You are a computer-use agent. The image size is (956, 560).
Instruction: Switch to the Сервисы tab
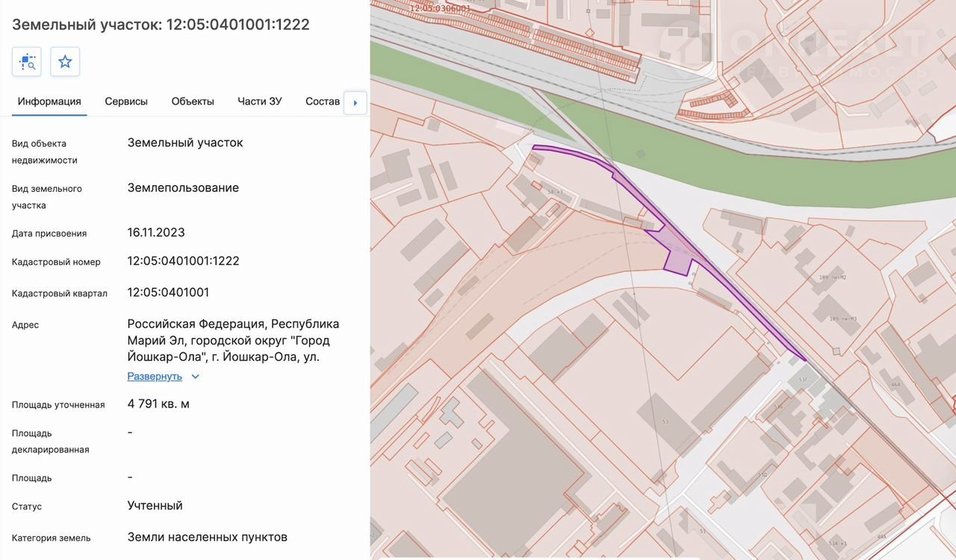point(126,102)
